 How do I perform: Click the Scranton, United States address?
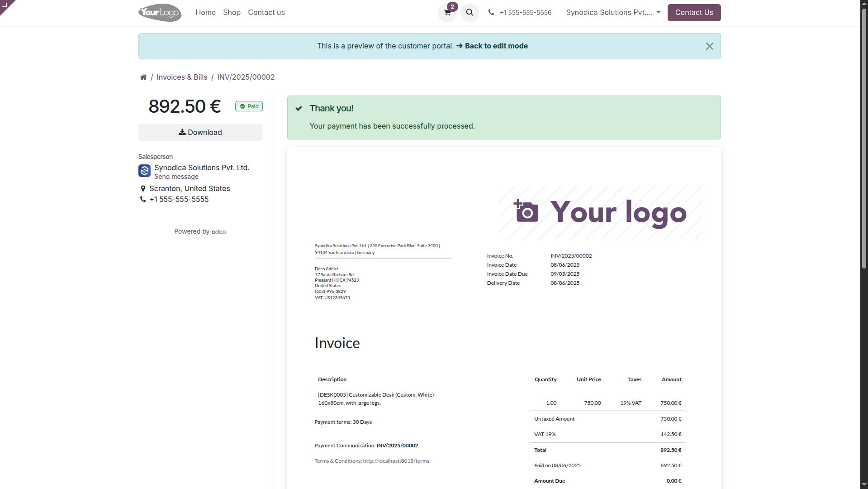tap(190, 189)
